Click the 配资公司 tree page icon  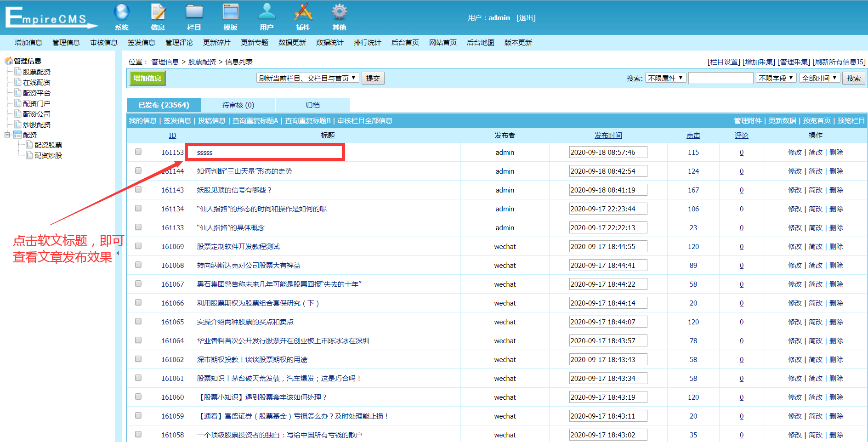tap(18, 114)
